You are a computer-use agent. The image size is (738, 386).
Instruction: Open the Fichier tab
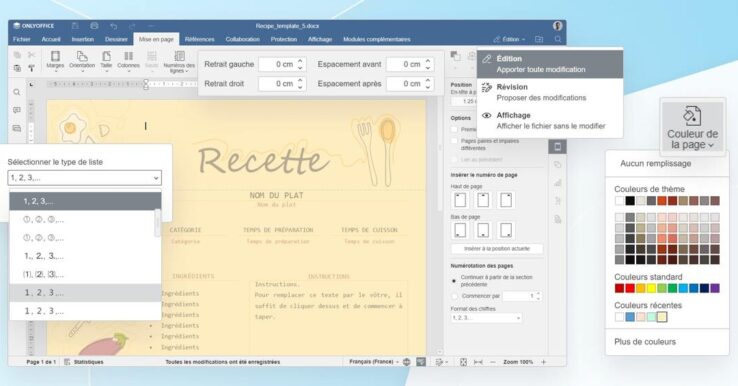click(x=22, y=40)
